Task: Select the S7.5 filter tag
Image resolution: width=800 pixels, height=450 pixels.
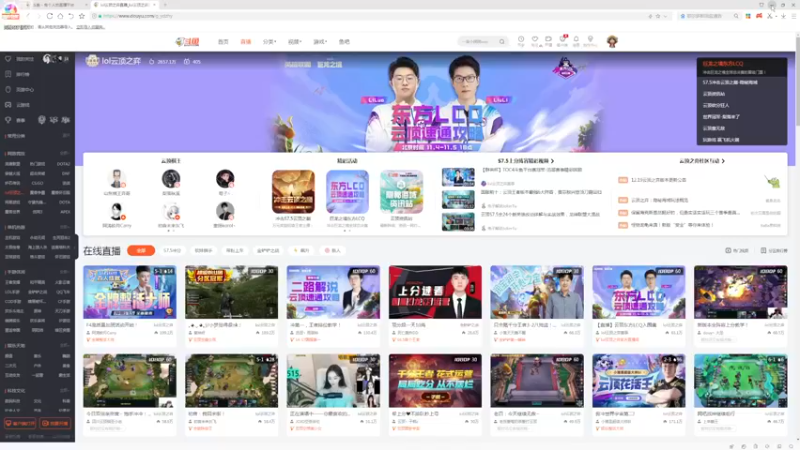Action: [172, 251]
